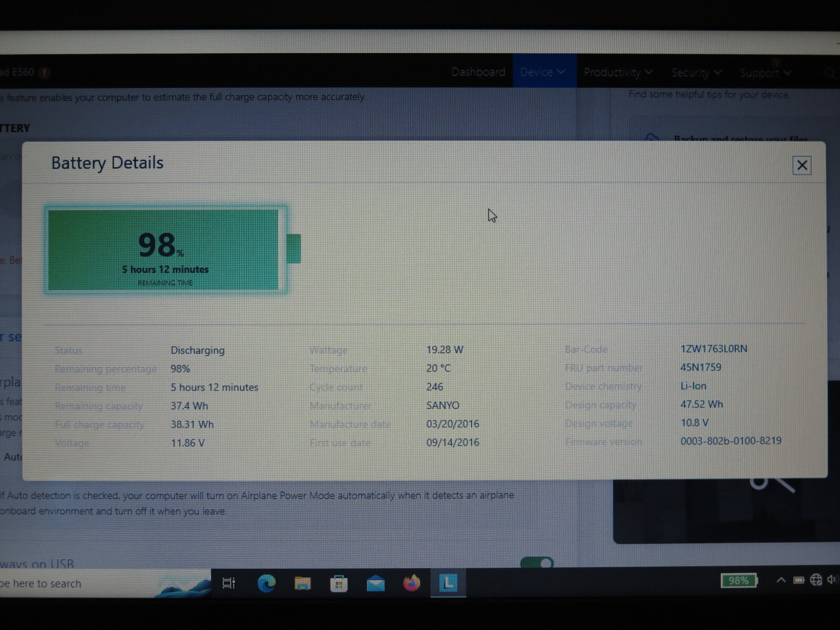Select the design voltage value "10.8 V"
The width and height of the screenshot is (840, 630).
(x=695, y=423)
